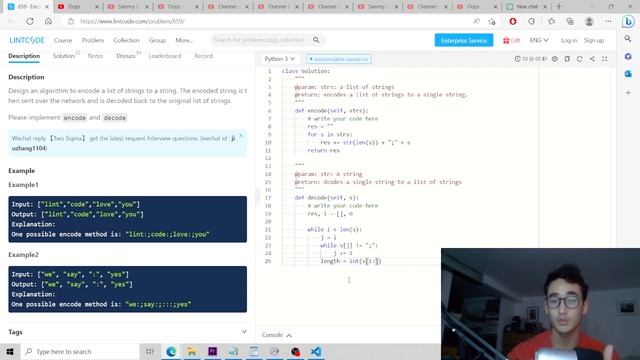Open the Leaderboard tab
The image size is (640, 360).
tap(165, 56)
